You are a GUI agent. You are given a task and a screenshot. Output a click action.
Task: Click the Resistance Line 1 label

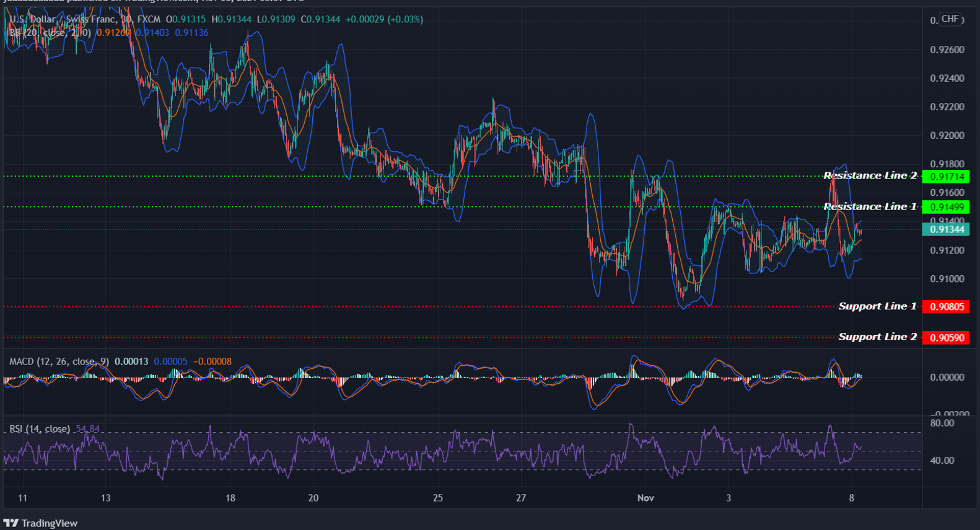[870, 206]
